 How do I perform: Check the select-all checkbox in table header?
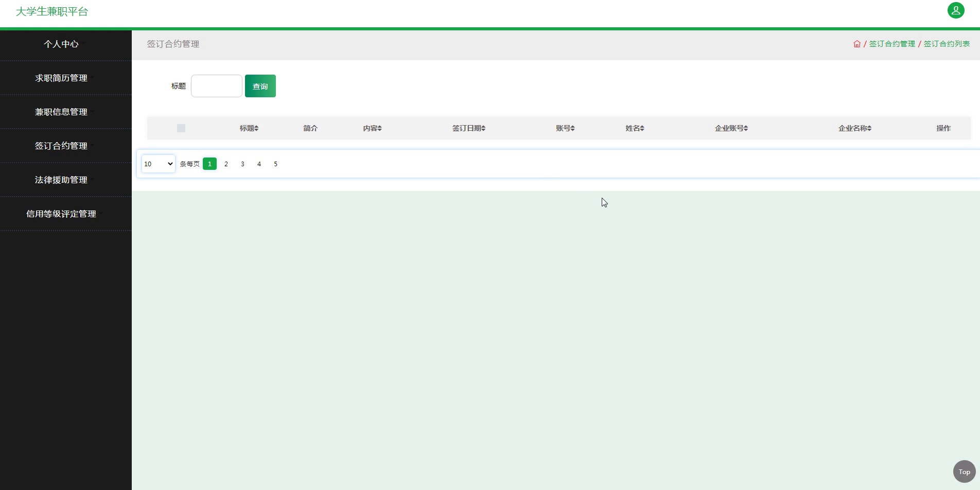coord(181,128)
